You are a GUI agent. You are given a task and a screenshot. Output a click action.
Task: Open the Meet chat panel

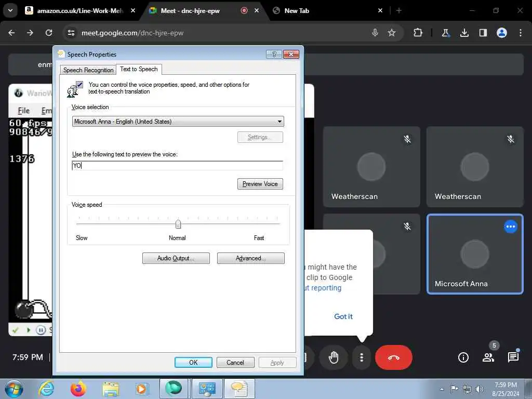[513, 357]
